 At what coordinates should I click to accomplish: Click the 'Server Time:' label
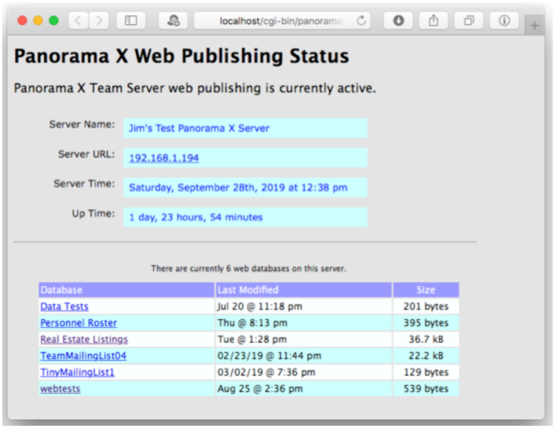click(84, 183)
